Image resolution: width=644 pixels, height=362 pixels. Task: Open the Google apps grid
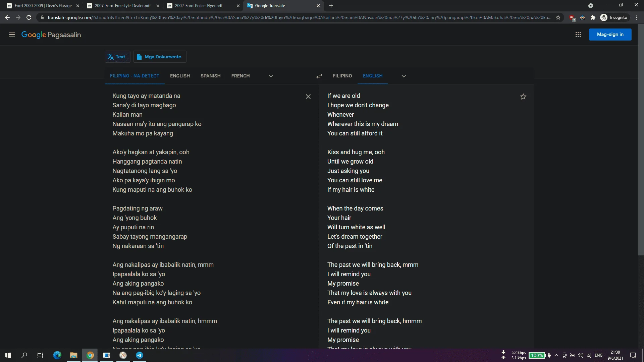[x=578, y=35]
